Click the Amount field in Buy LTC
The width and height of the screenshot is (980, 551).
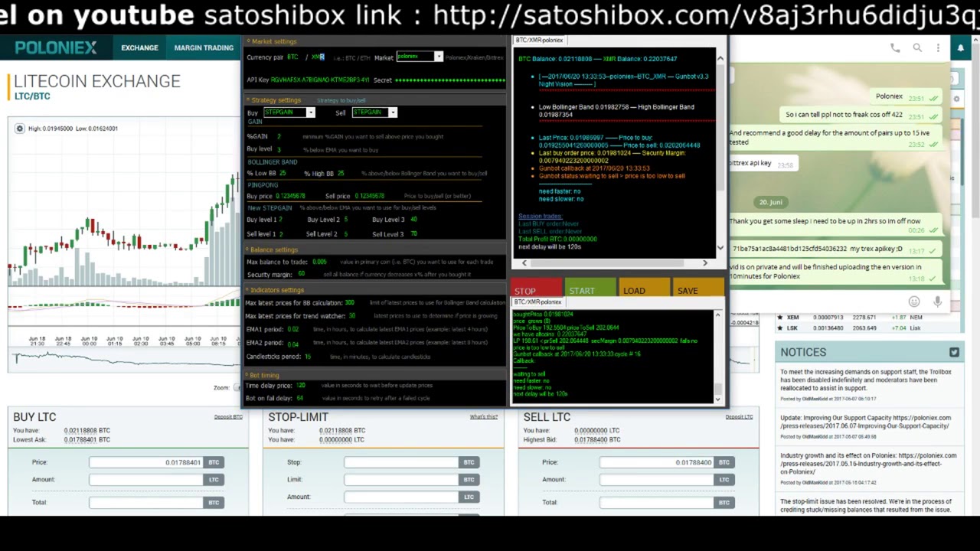(x=146, y=480)
